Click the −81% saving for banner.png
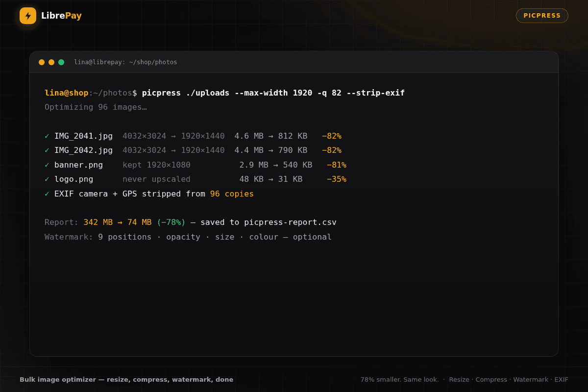 pos(337,165)
